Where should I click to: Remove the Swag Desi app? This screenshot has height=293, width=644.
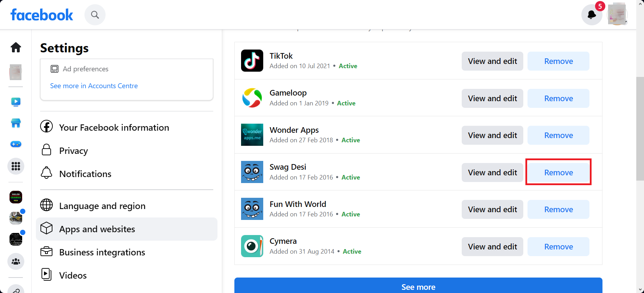(x=558, y=172)
